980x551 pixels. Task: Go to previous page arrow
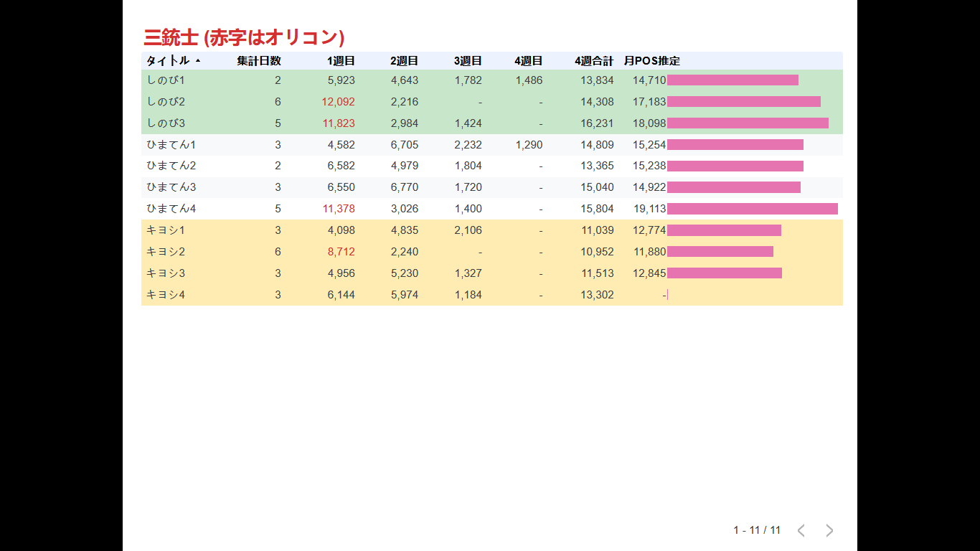[x=801, y=530]
